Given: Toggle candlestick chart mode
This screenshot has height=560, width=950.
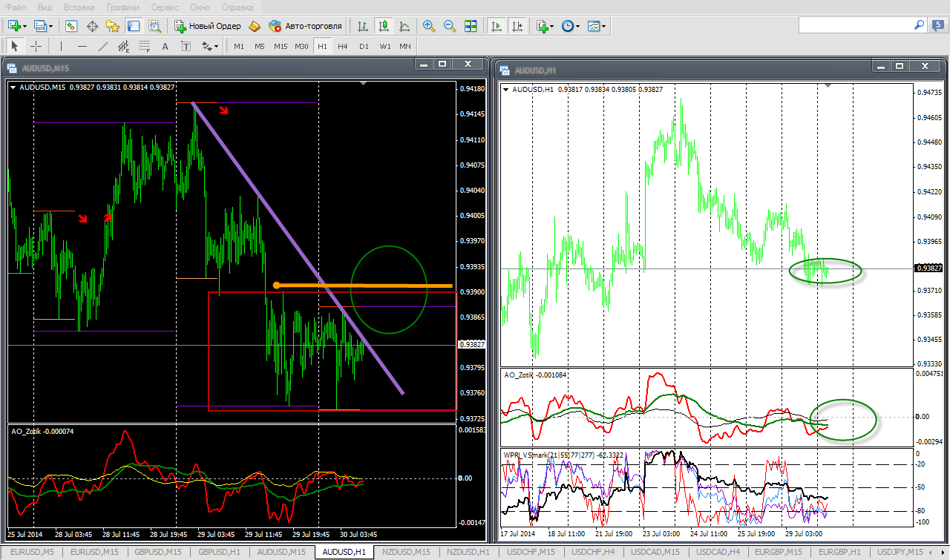Looking at the screenshot, I should pos(384,26).
